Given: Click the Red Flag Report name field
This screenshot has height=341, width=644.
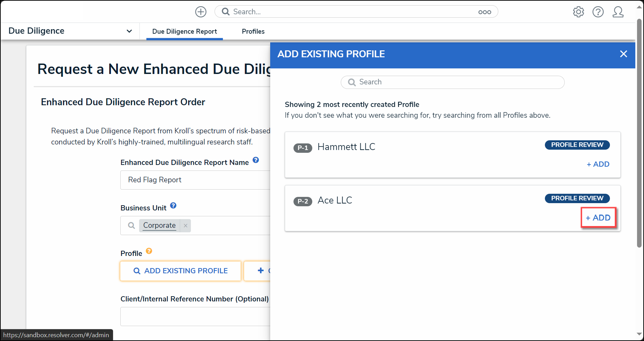Looking at the screenshot, I should point(195,180).
